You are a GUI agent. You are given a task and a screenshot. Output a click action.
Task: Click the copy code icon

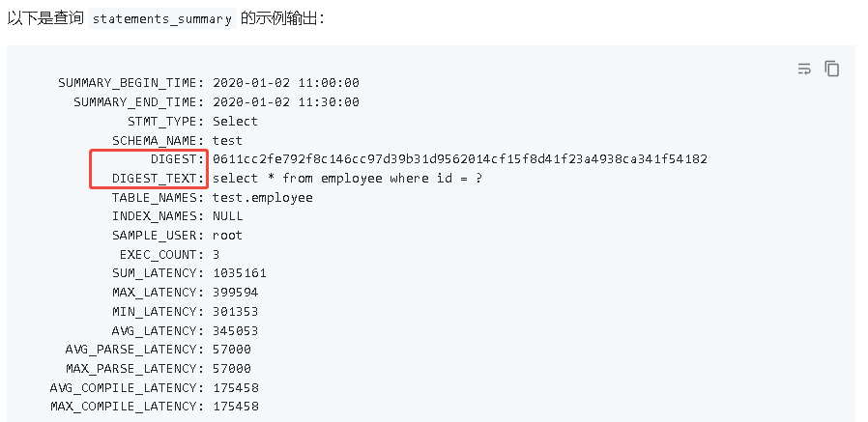[831, 69]
